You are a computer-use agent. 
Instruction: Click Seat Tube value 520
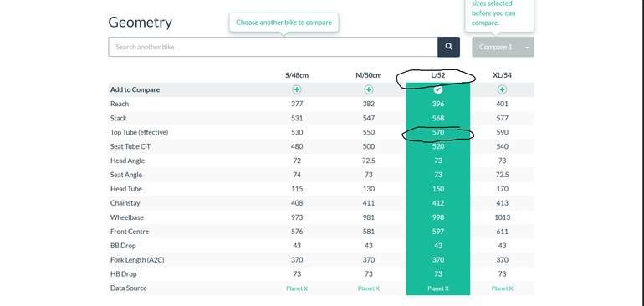point(438,146)
